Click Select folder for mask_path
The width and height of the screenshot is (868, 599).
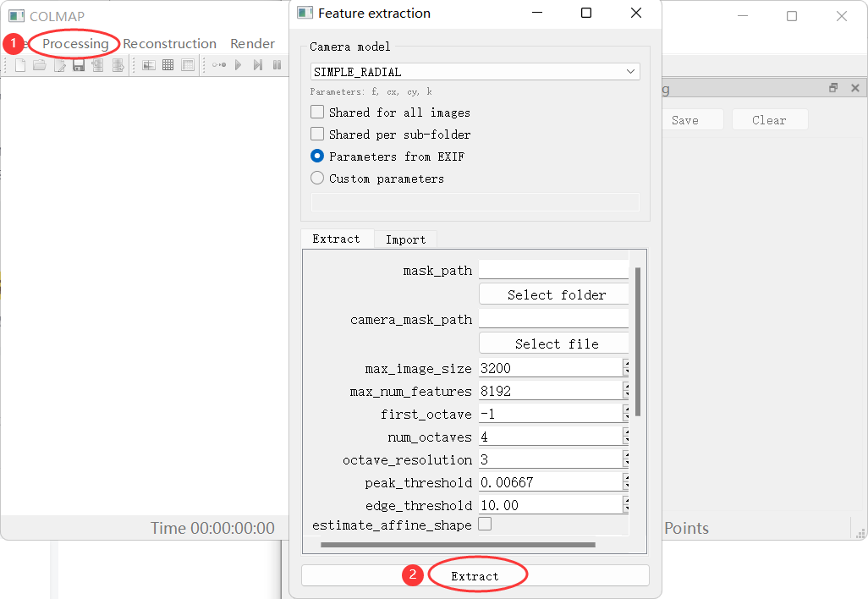click(554, 294)
